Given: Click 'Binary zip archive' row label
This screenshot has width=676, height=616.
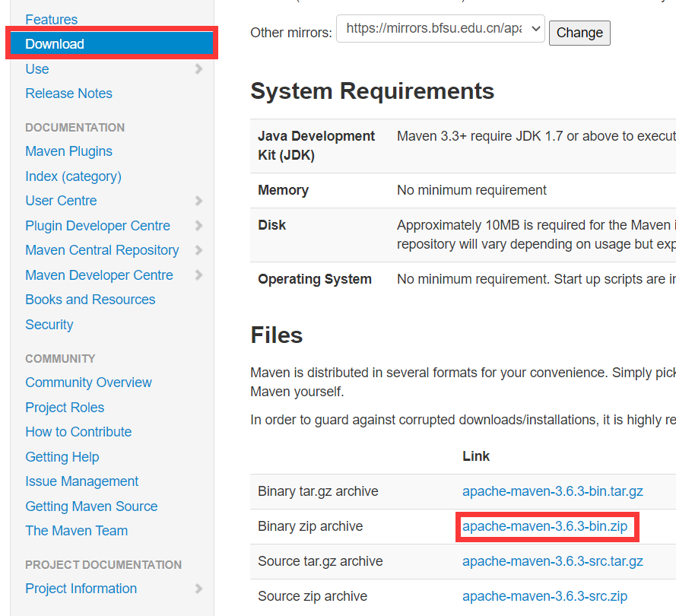Looking at the screenshot, I should tap(310, 526).
